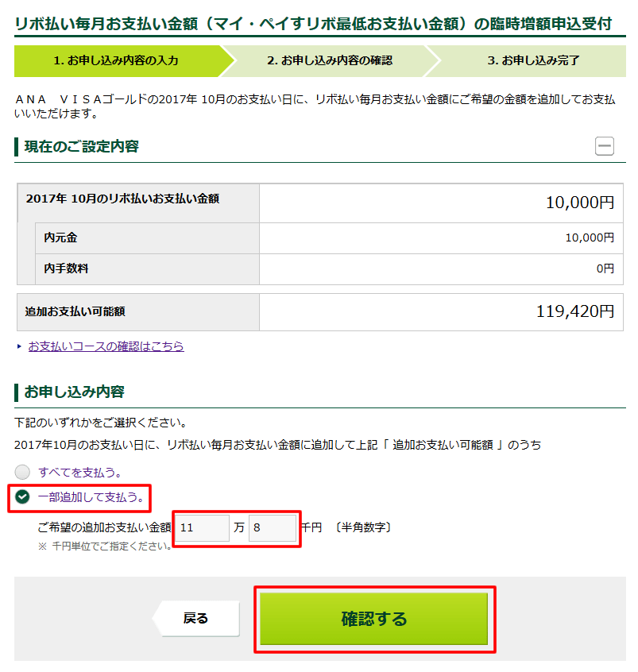Collapse the 現在のご設定内容 section with minus icon
Screen dimensions: 638x672
pos(605,146)
